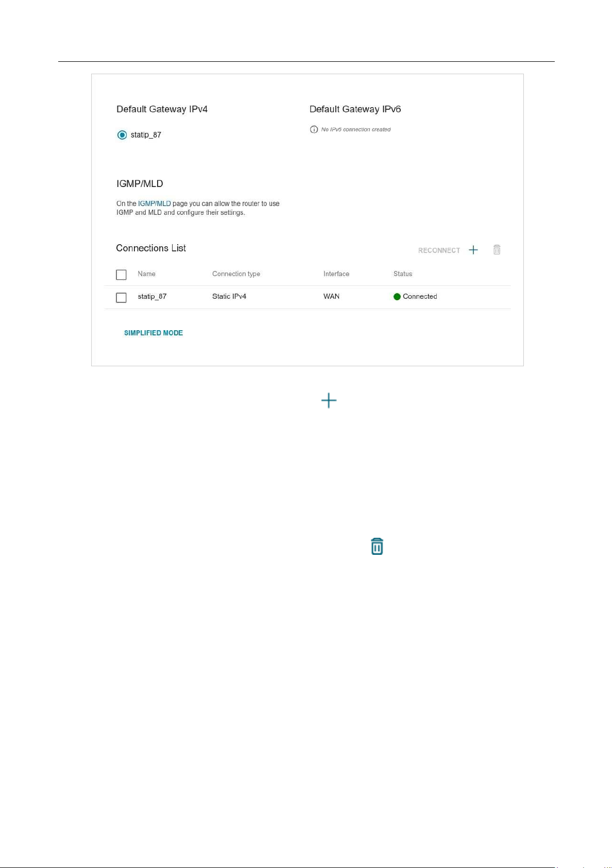Click the Default Gateway IPv4 heading
The height and width of the screenshot is (868, 614).
(x=162, y=109)
